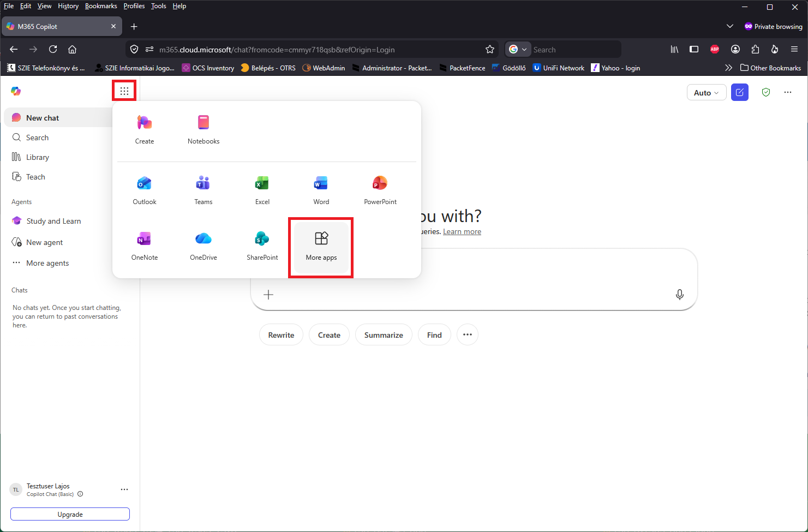Launch SharePoint from the app grid
808x532 pixels.
click(x=262, y=246)
